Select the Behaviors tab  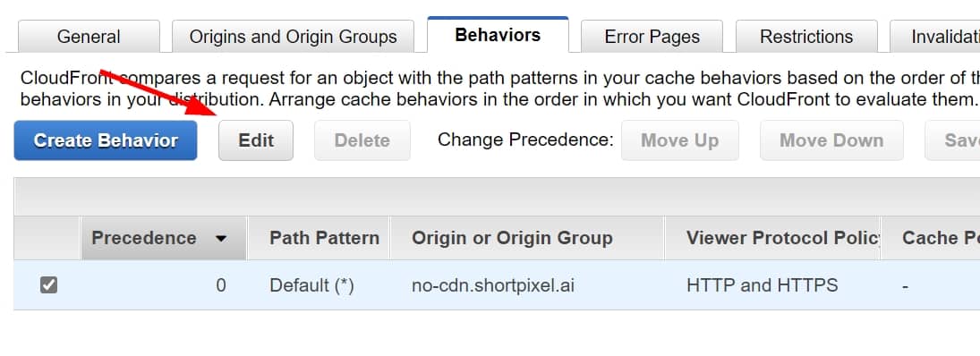499,34
